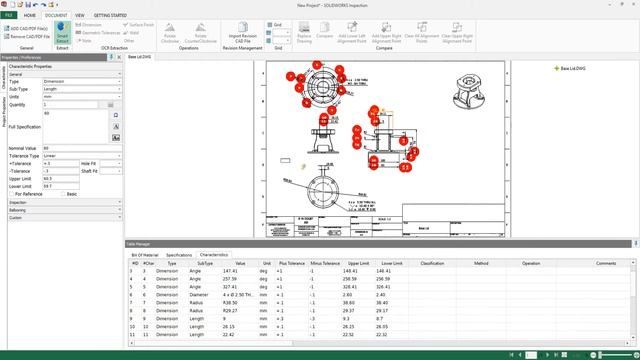Close the Properties/Preferences panel
The height and width of the screenshot is (360, 640).
(119, 57)
